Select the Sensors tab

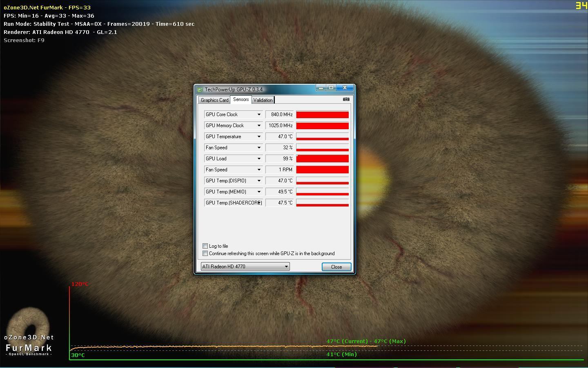tap(241, 100)
